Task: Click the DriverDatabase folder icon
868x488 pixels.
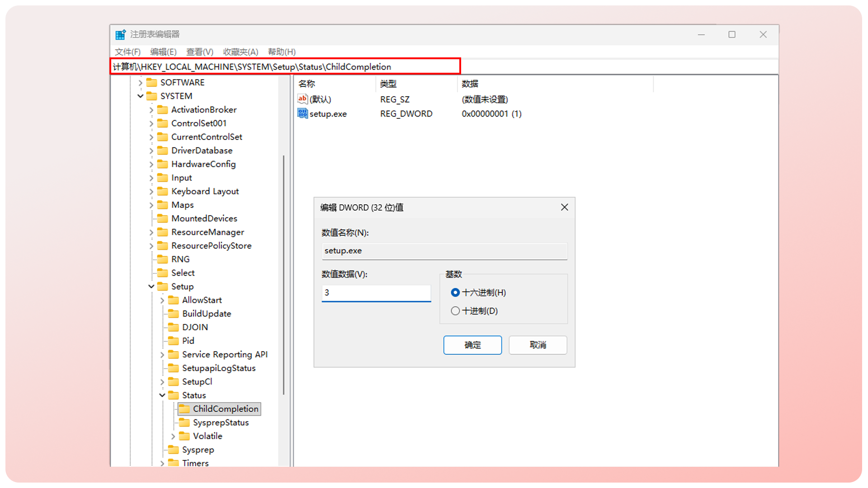Action: click(x=163, y=150)
